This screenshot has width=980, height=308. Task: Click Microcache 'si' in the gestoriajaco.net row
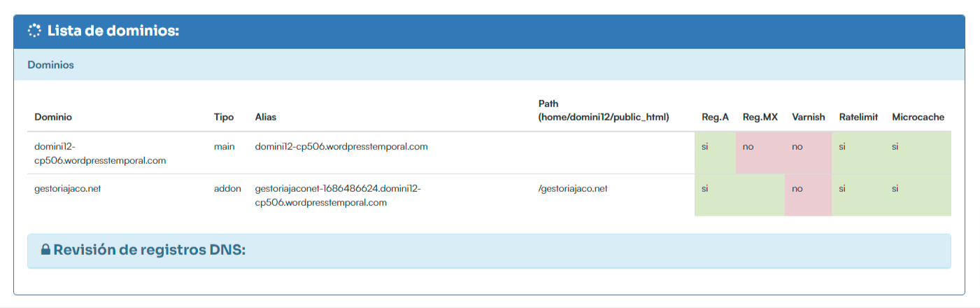coord(918,195)
